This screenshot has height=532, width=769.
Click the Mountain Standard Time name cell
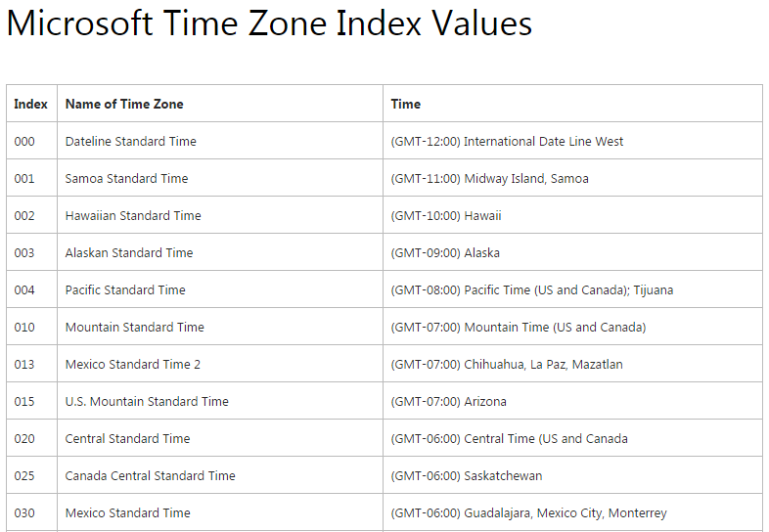pyautogui.click(x=135, y=327)
